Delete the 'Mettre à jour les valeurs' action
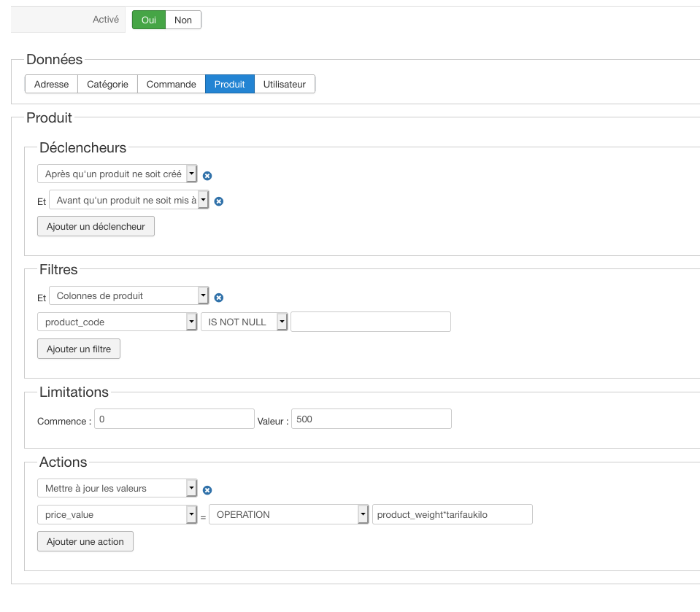Viewport: 700px width, 612px height. click(x=207, y=490)
